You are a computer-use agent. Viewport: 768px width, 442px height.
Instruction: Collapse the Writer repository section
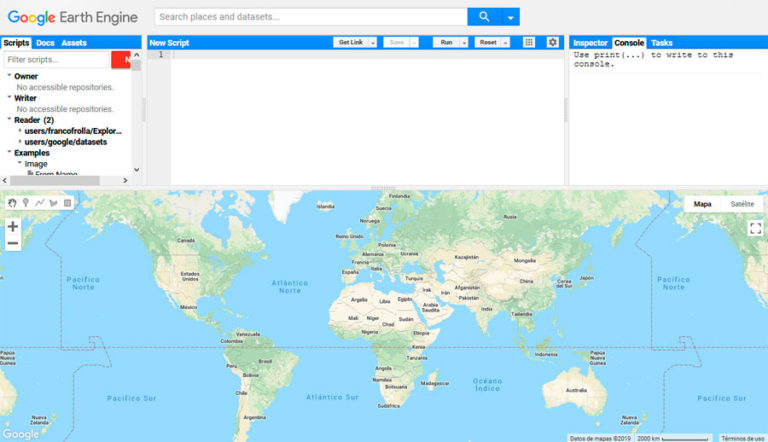9,98
